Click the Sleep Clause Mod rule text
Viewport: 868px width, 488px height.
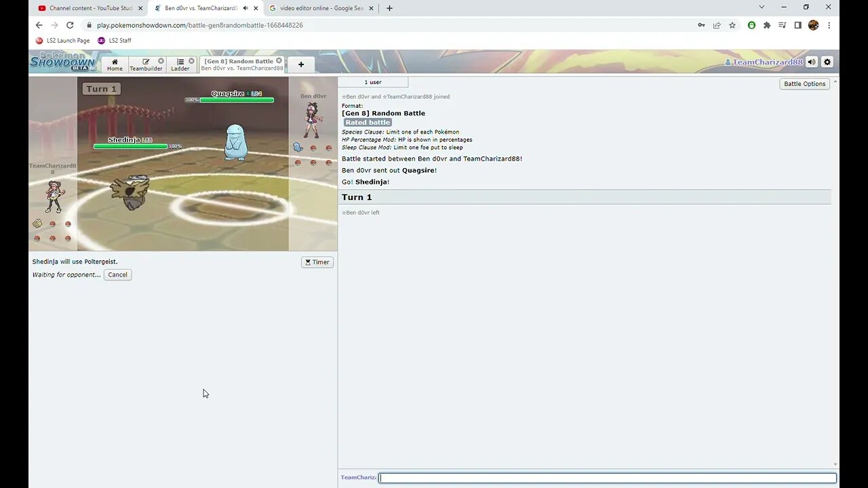coord(402,148)
